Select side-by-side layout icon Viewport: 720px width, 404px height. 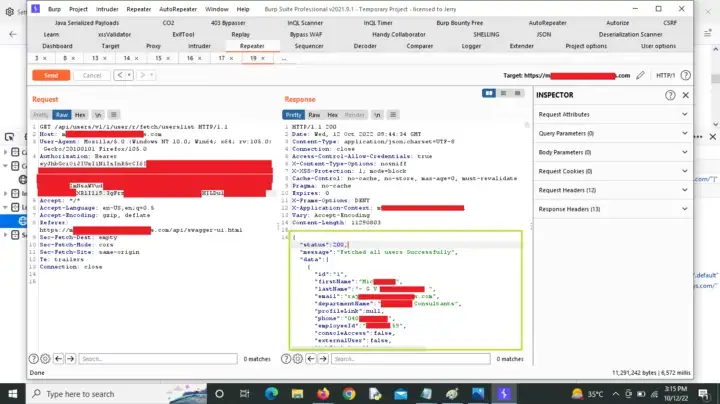489,93
